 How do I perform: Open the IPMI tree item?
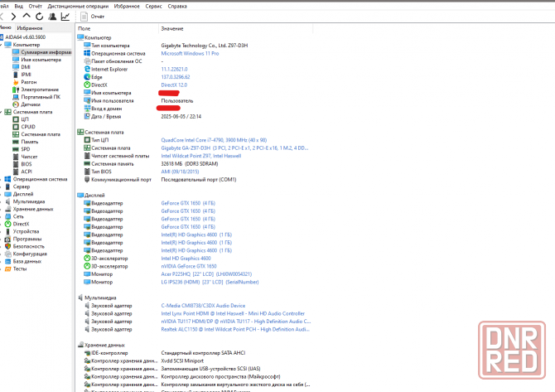click(22, 75)
